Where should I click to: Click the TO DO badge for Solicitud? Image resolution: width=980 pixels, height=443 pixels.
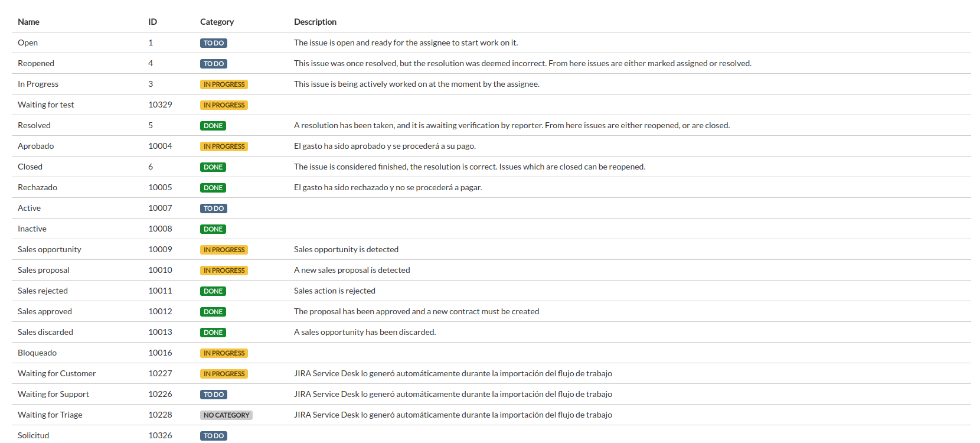(213, 436)
